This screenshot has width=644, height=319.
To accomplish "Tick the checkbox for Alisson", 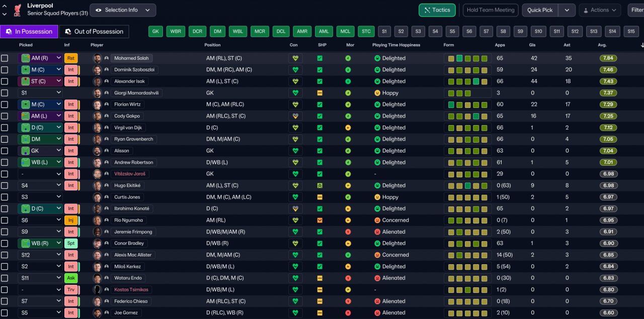I will [5, 151].
